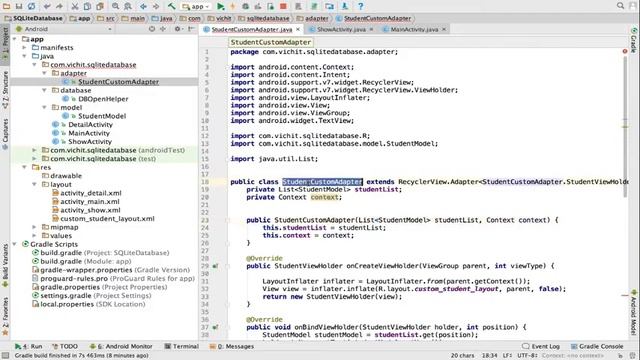
Task: Click the Paste icon in toolbar
Action: click(100, 7)
